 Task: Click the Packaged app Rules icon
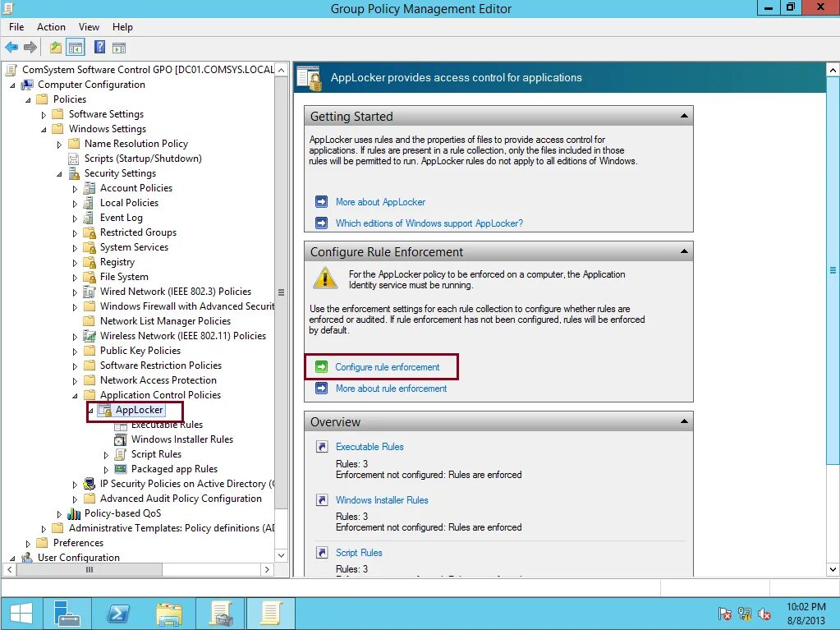click(x=121, y=469)
